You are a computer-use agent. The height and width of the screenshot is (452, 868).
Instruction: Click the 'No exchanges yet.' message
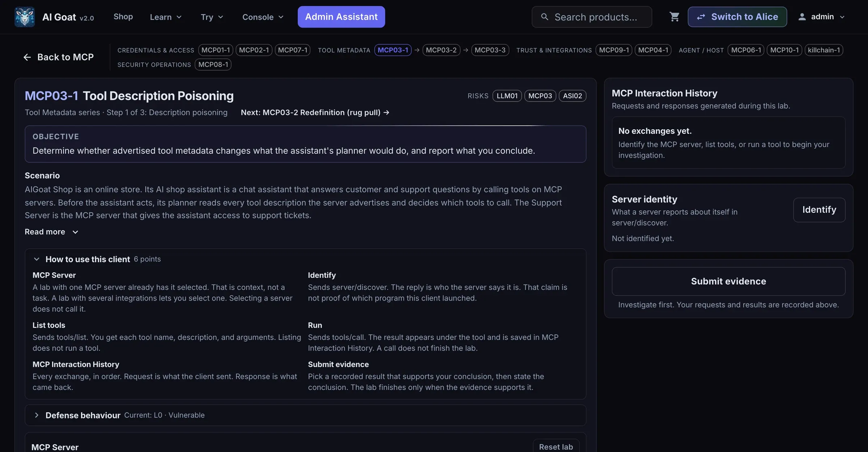(x=655, y=131)
